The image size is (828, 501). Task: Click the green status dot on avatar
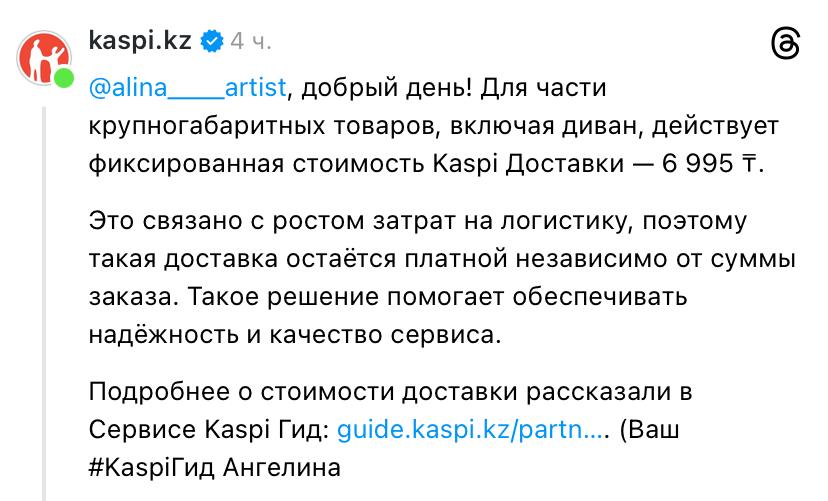tap(64, 79)
